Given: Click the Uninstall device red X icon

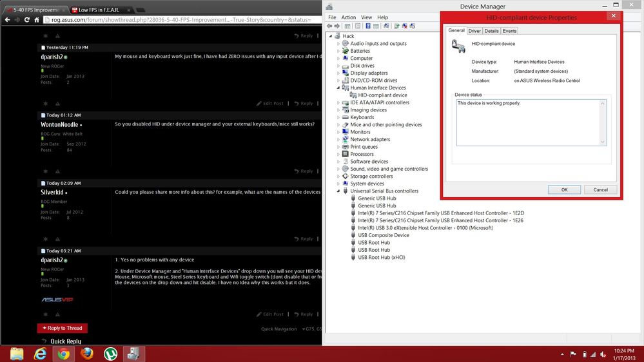Looking at the screenshot, I should [405, 26].
